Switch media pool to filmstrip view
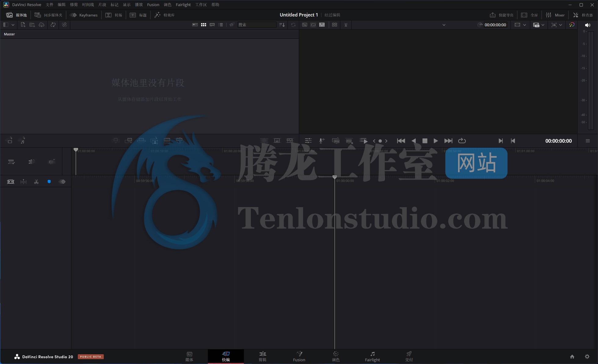598x364 pixels. point(212,25)
